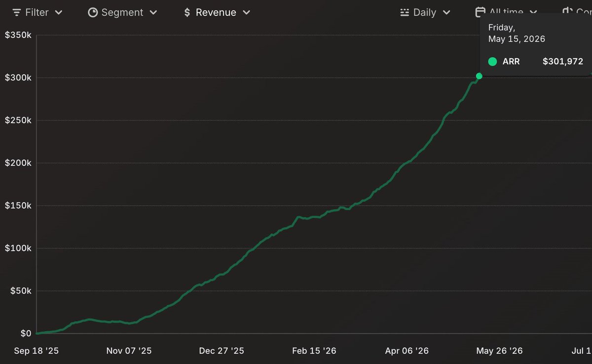The image size is (592, 364).
Task: Expand the Segment dropdown chevron
Action: [x=153, y=12]
